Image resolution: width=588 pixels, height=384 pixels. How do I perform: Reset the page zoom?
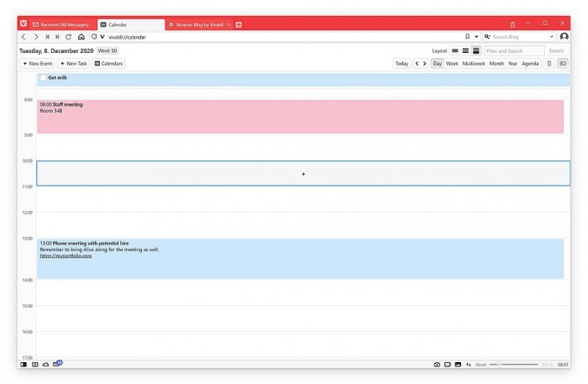pos(480,365)
